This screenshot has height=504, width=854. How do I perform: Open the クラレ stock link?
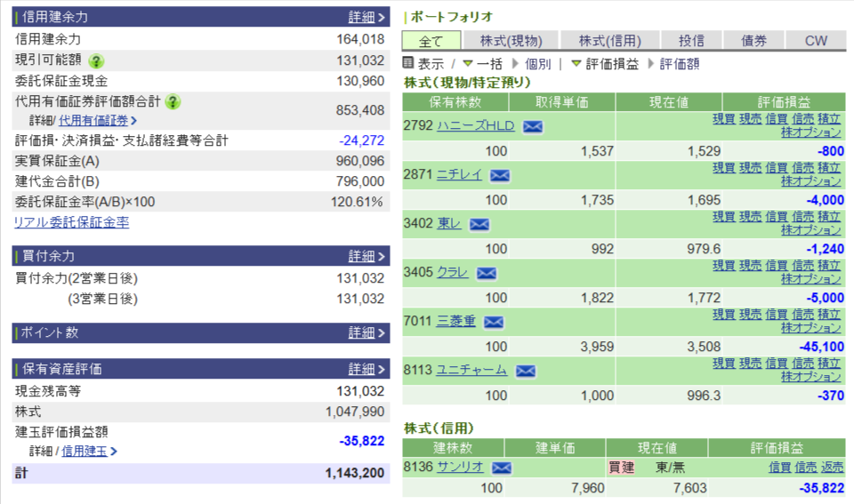(452, 273)
